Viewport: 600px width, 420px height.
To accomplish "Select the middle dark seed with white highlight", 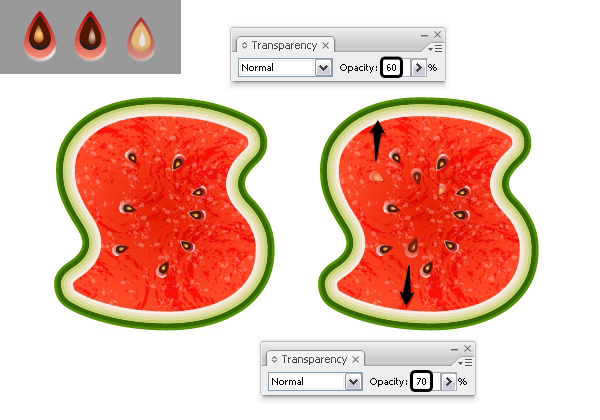I will 91,36.
